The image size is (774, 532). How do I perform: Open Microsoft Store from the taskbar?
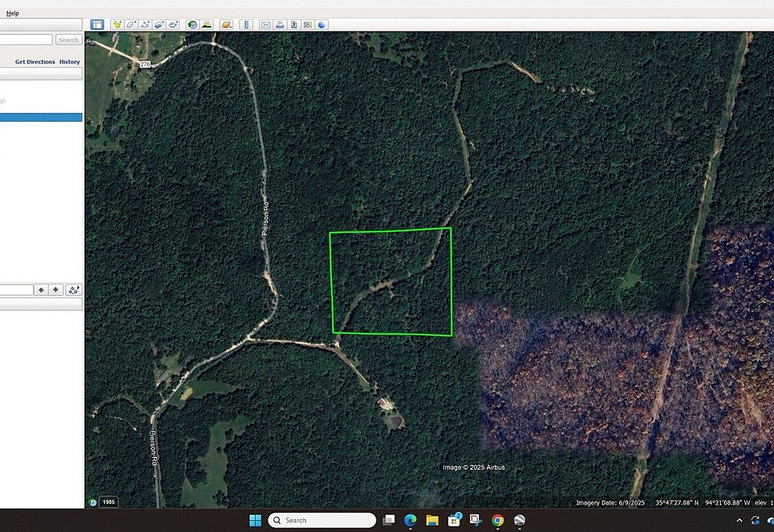coord(454,520)
